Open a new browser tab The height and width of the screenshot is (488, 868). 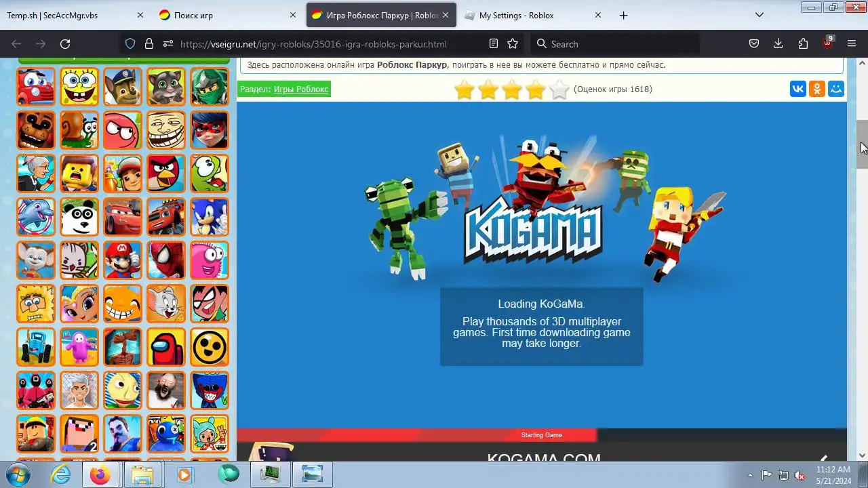tap(624, 15)
